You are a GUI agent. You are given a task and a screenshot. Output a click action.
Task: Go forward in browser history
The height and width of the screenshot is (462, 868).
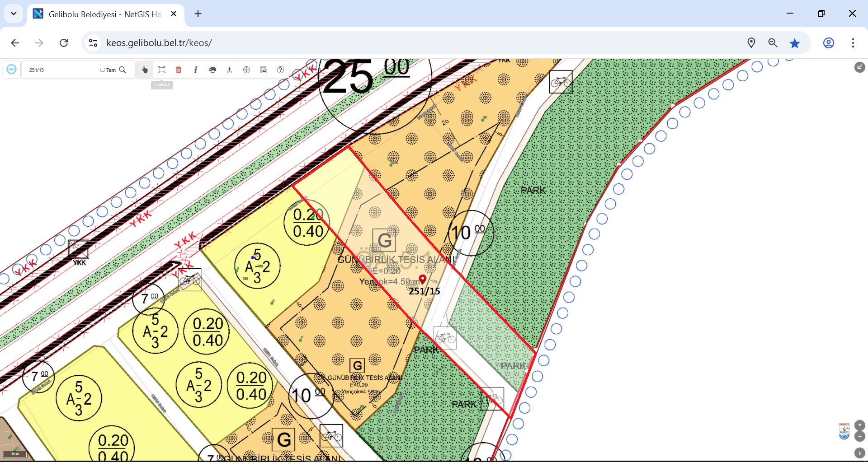tap(39, 43)
